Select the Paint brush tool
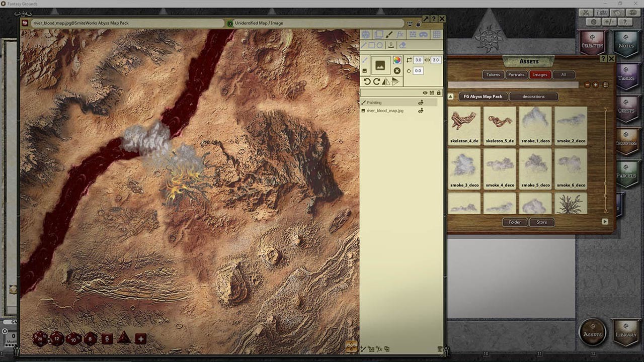 click(390, 34)
